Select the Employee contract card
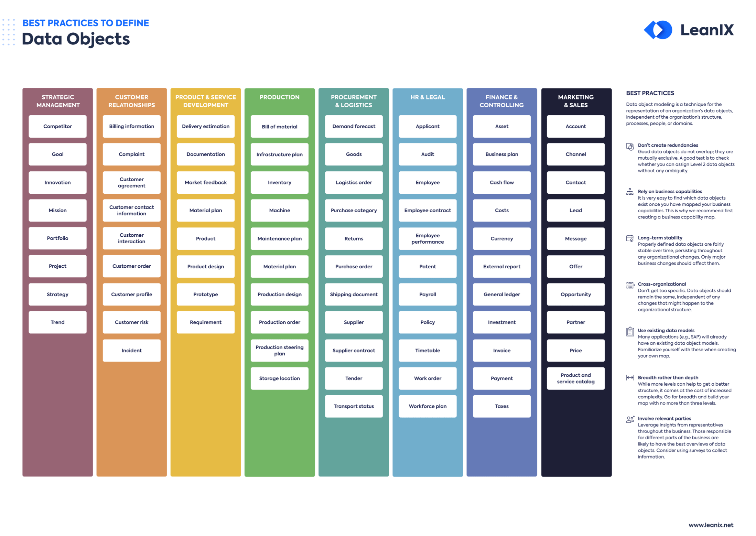Viewport: 756px width, 536px height. click(x=427, y=210)
